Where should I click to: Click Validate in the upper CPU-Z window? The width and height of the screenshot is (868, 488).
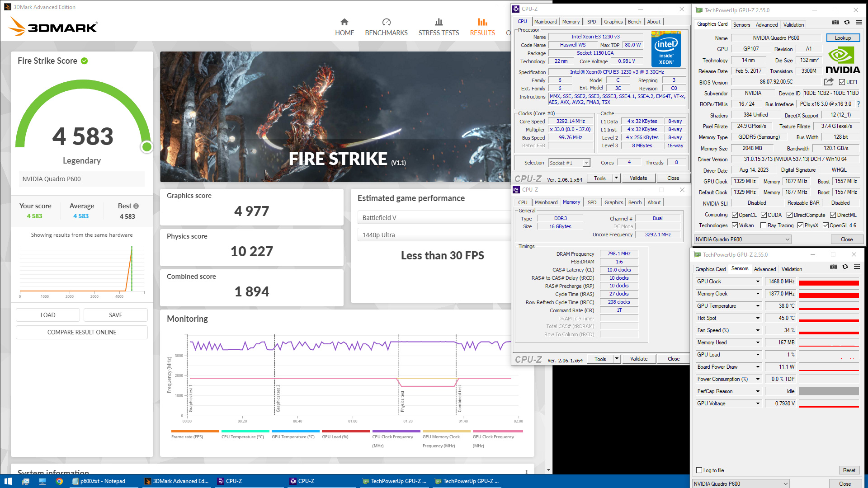pos(638,178)
